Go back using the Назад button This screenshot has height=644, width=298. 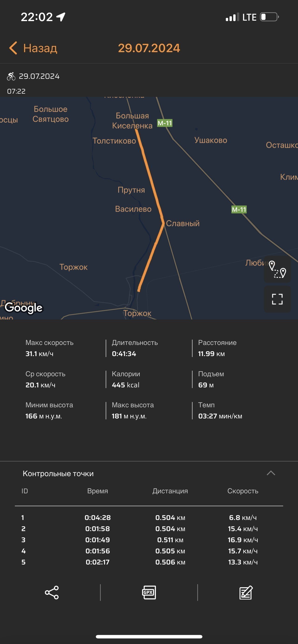tap(33, 48)
